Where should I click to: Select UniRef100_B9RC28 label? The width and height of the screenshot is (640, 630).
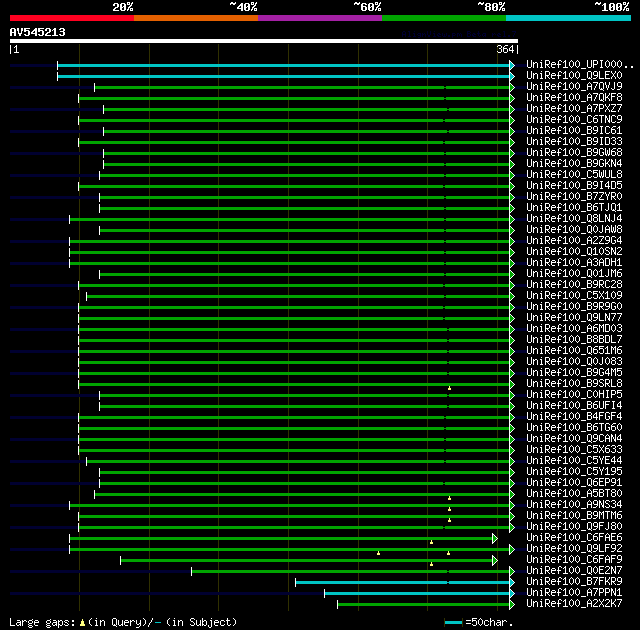(574, 284)
